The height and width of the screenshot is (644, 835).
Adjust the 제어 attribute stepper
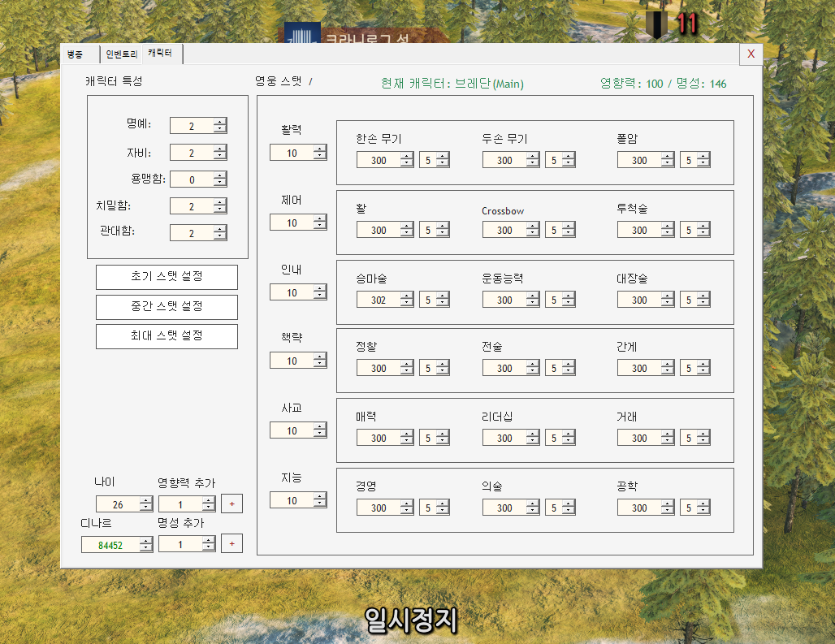point(319,222)
